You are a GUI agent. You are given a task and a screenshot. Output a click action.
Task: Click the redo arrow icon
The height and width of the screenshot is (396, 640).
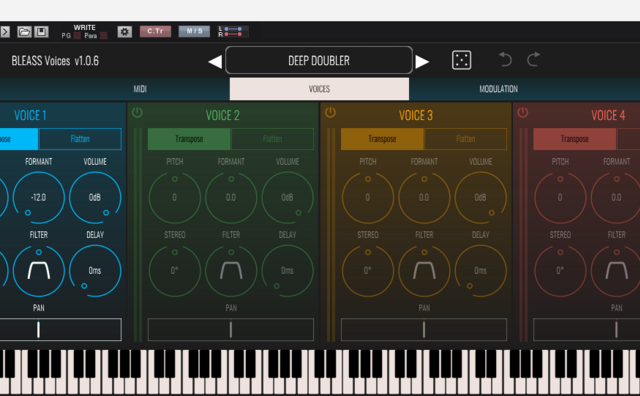coord(533,60)
